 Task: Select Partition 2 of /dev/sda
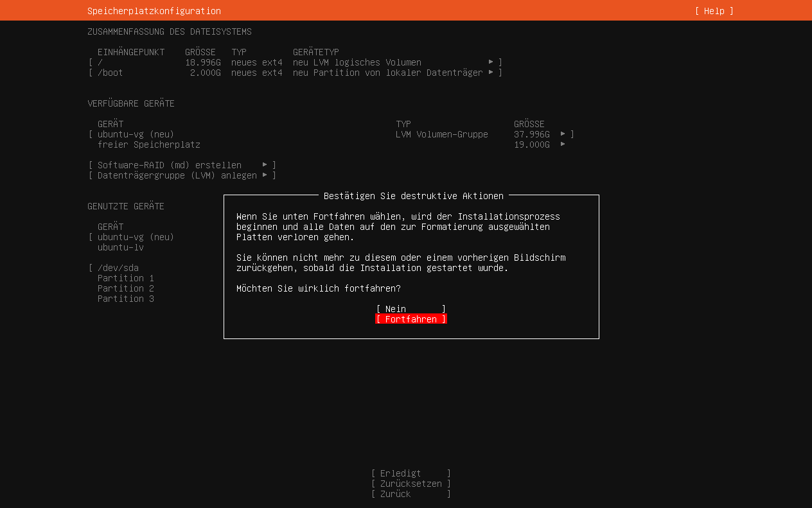tap(125, 288)
